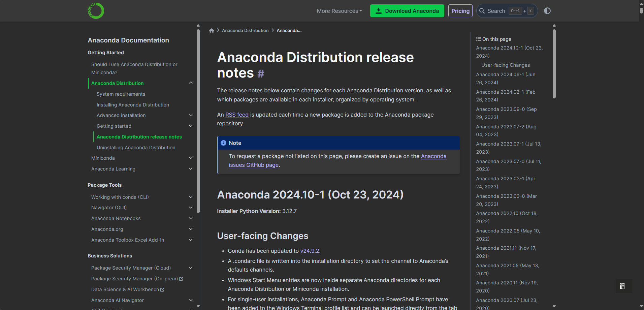Click the Anaconda logo in the header
Screen dimensions: 644x310
point(96,11)
